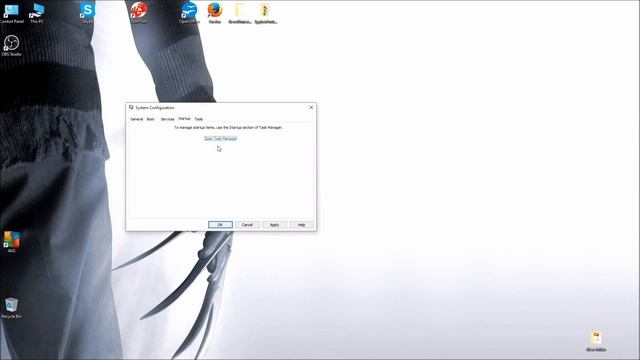640x360 pixels.
Task: Click the Apply button
Action: click(274, 225)
